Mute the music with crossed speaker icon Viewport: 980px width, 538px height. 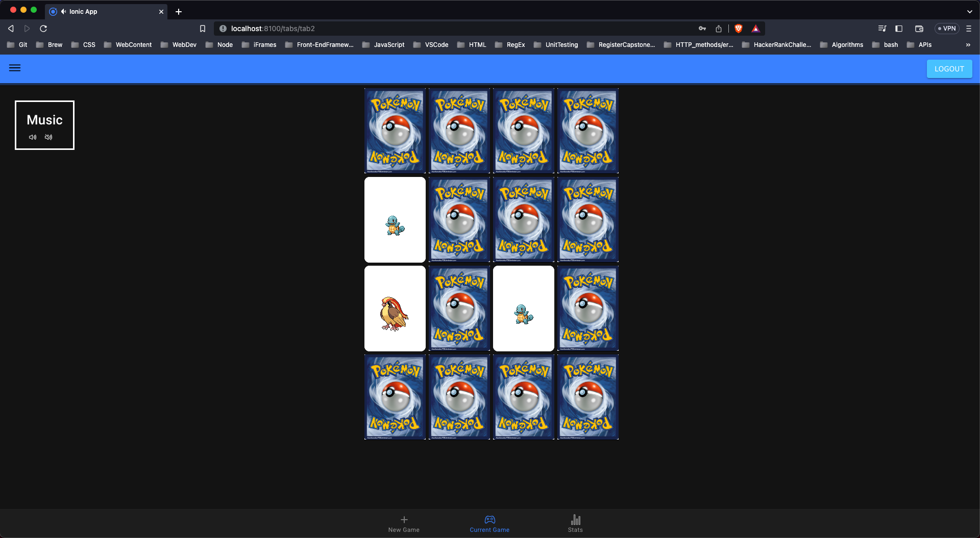[48, 137]
